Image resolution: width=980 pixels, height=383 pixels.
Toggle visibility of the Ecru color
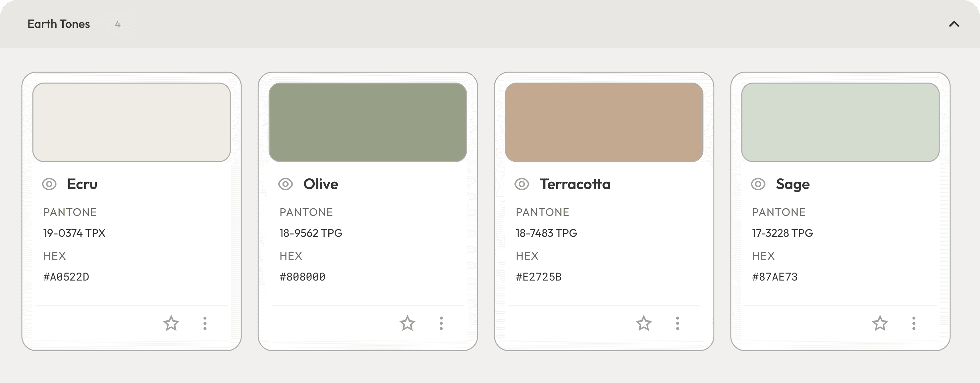[x=49, y=184]
